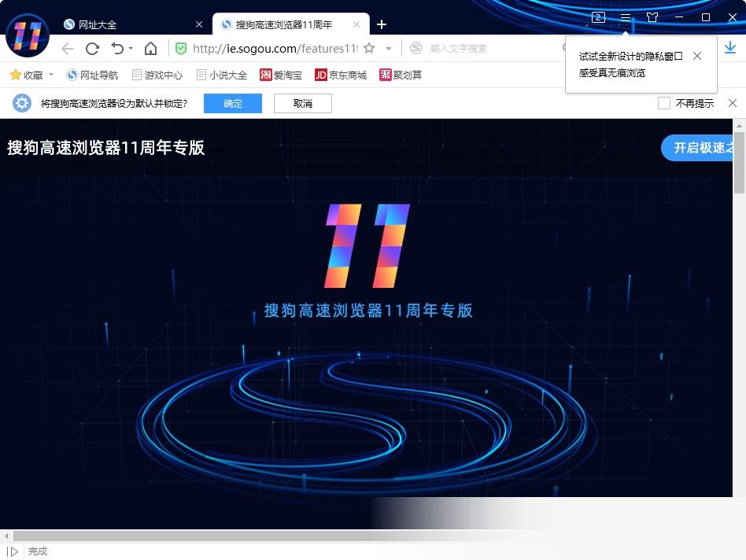Click the page heading 搜狗高速浏览器11周年专版
746x560 pixels.
105,148
